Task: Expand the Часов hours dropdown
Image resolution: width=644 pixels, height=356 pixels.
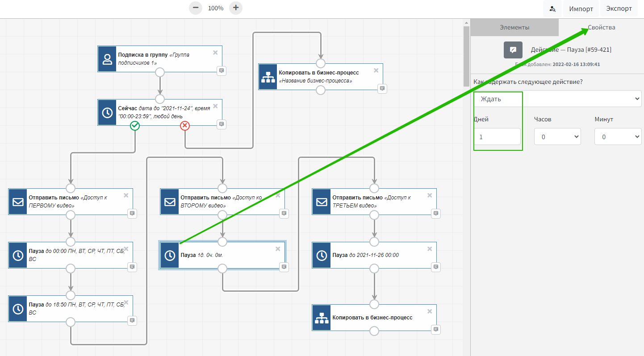Action: click(557, 137)
